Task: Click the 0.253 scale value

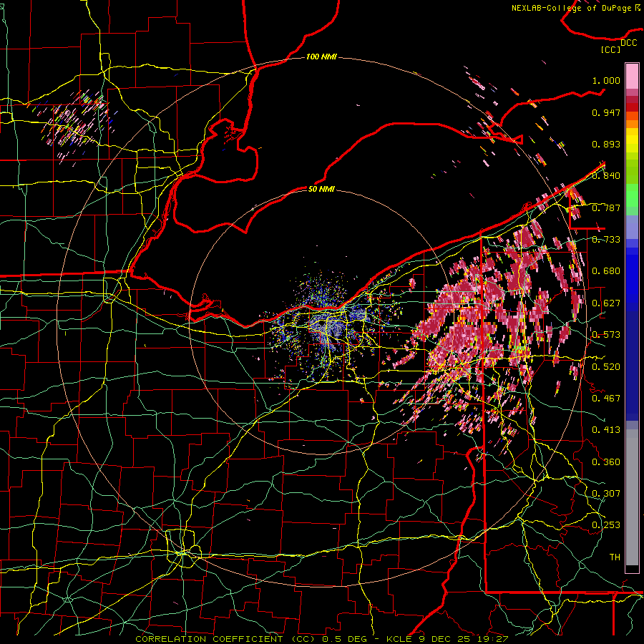Action: (606, 525)
